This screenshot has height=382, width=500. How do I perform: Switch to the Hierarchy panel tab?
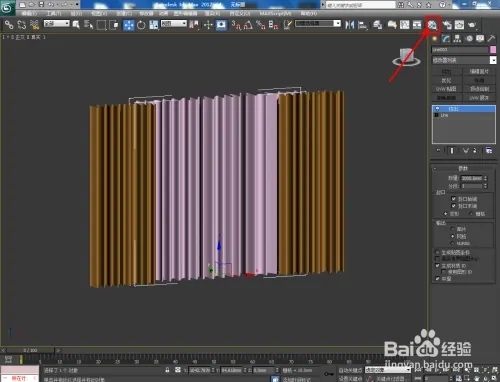(457, 39)
